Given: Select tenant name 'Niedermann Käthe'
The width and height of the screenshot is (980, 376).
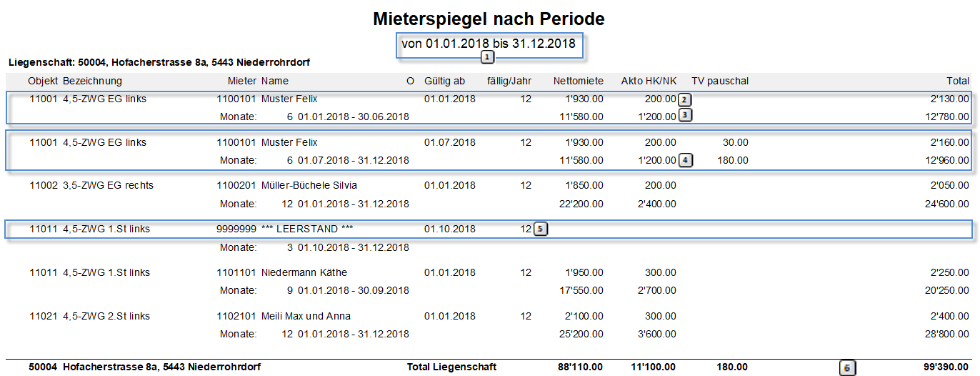Looking at the screenshot, I should coord(304,272).
